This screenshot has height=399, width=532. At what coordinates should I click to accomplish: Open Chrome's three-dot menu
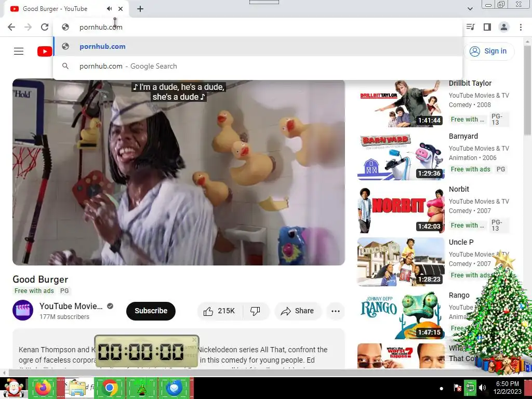(x=521, y=27)
